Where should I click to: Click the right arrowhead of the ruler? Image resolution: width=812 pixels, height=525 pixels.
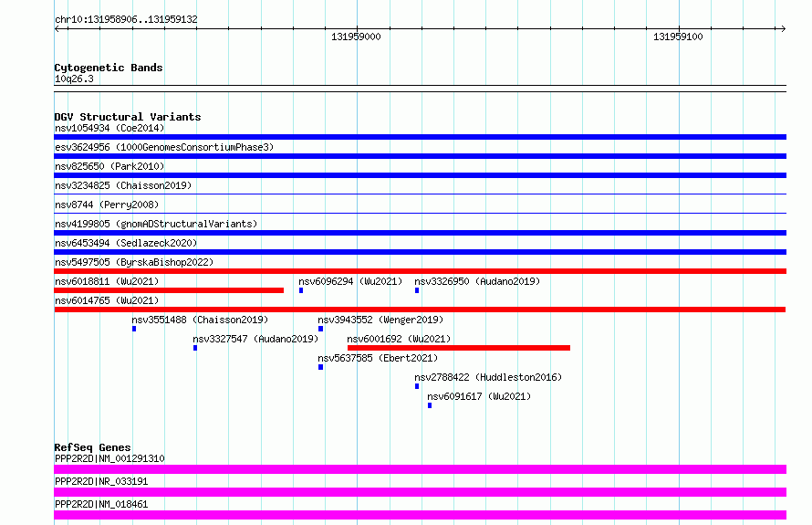click(783, 29)
